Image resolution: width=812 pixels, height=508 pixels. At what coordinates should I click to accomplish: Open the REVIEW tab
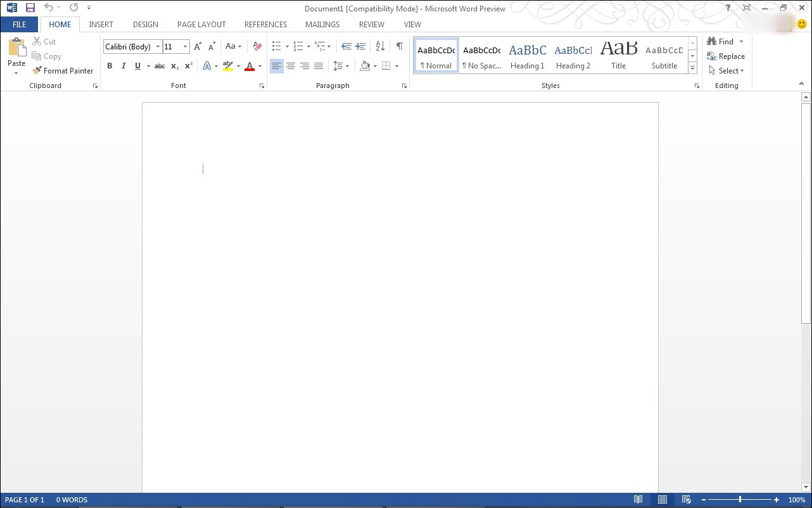[x=371, y=24]
